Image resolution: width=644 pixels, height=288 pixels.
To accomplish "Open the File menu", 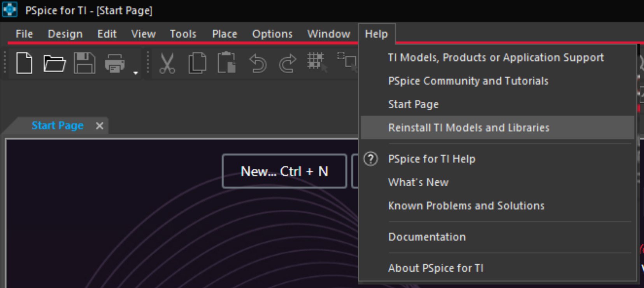I will (24, 34).
